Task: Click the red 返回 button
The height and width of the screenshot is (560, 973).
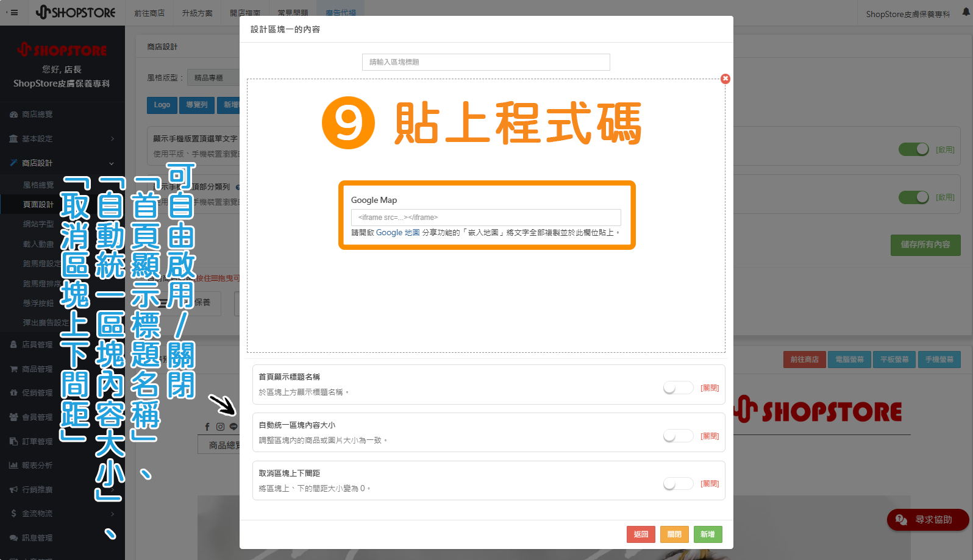Action: 641,534
